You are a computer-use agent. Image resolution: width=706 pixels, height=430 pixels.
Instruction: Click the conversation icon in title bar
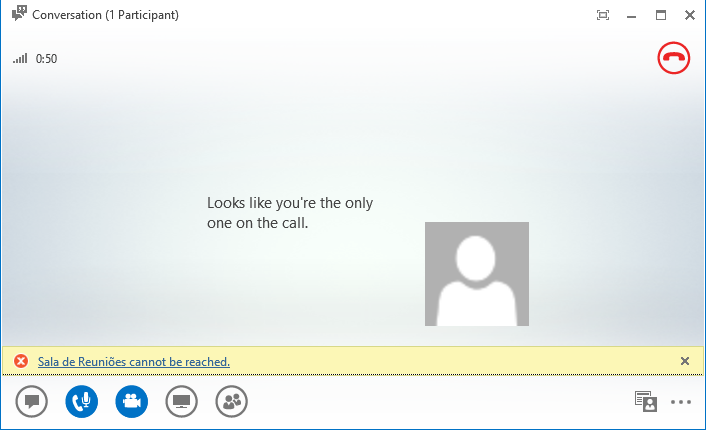coord(19,14)
